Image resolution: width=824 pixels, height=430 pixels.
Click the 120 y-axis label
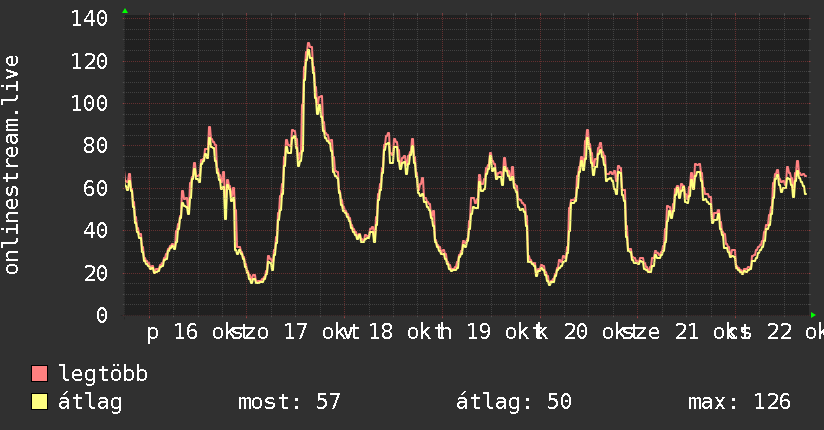(89, 62)
